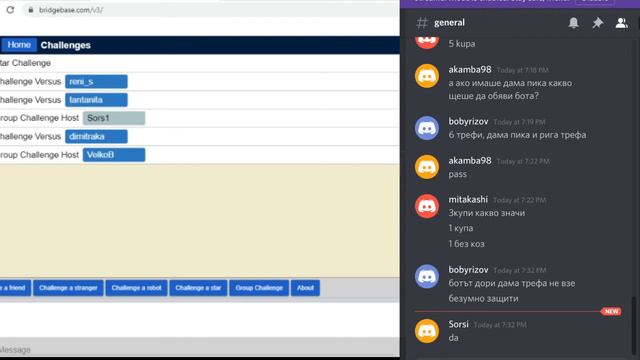640x360 pixels.
Task: Click Challenge a robot button
Action: 136,288
